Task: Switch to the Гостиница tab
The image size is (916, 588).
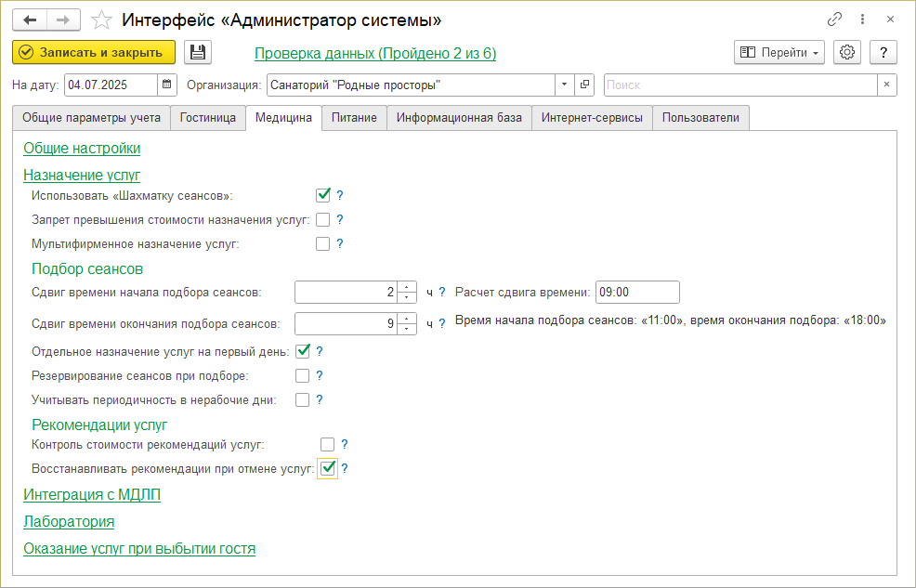Action: [x=208, y=118]
